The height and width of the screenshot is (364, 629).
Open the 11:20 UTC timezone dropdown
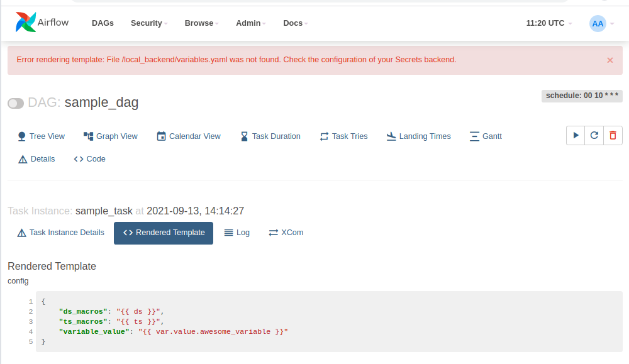coord(548,23)
